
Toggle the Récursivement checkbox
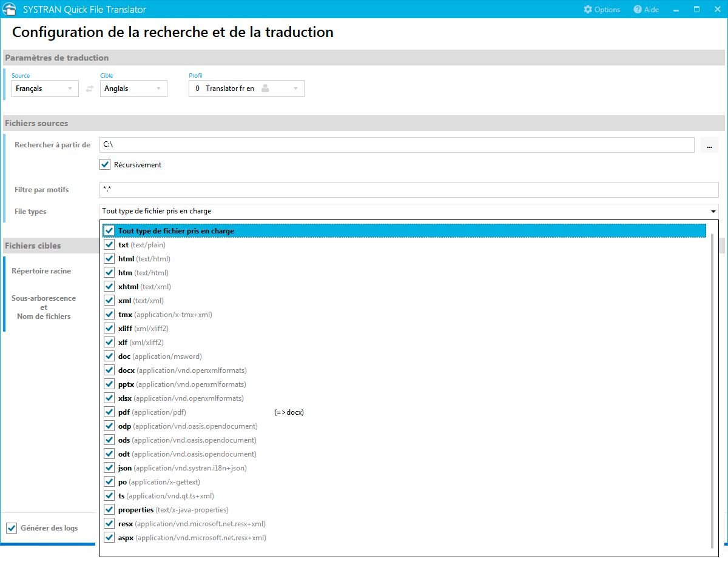(x=105, y=164)
